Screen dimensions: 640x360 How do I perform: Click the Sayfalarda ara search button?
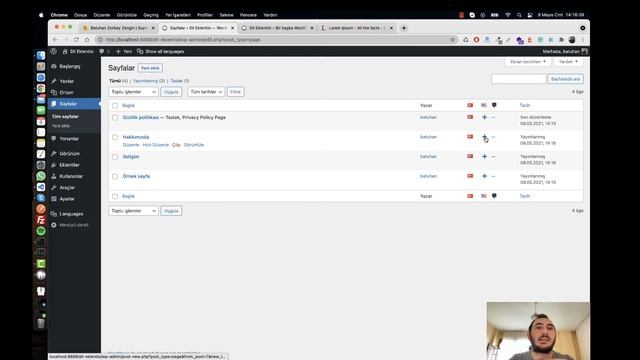(565, 79)
